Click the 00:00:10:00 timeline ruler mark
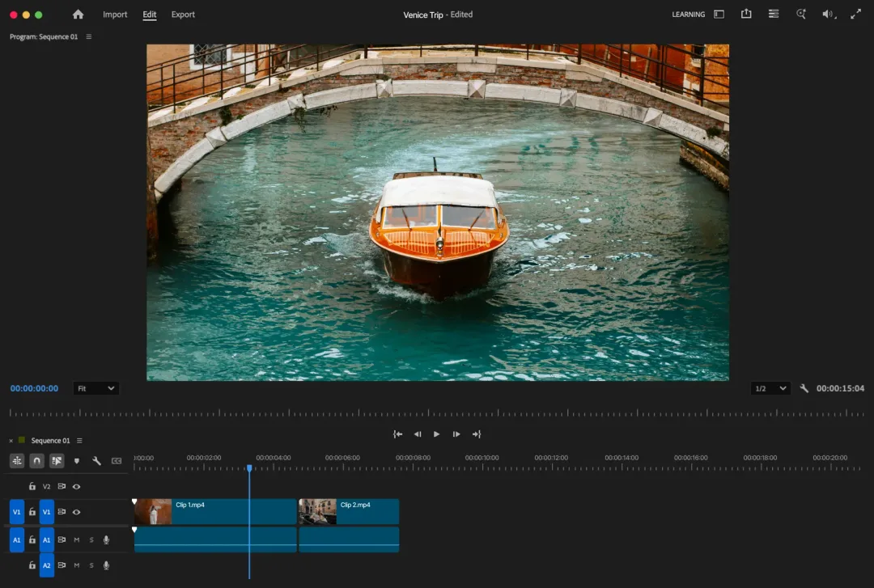Viewport: 874px width, 588px height. tap(482, 458)
